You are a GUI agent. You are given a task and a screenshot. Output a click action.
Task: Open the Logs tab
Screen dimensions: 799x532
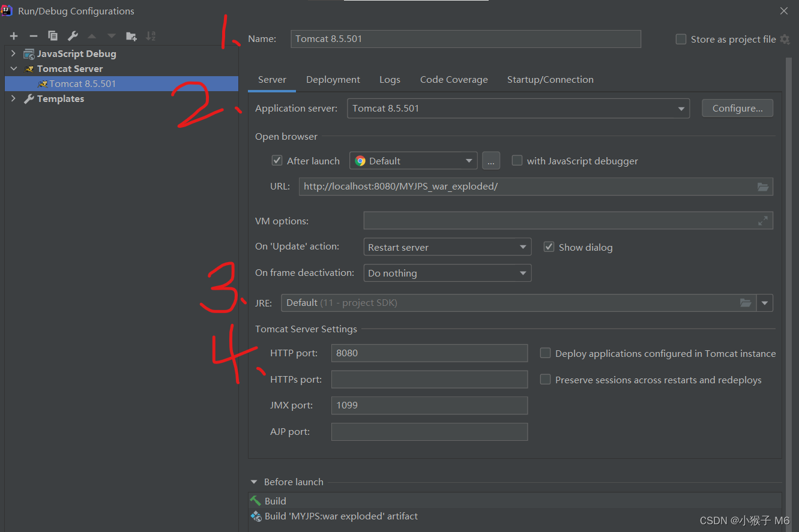pyautogui.click(x=390, y=80)
